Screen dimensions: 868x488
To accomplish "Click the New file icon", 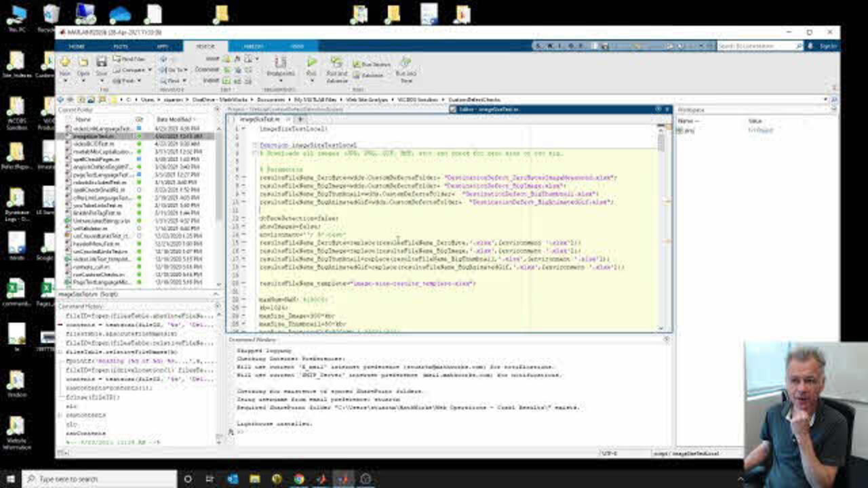I will pos(66,63).
